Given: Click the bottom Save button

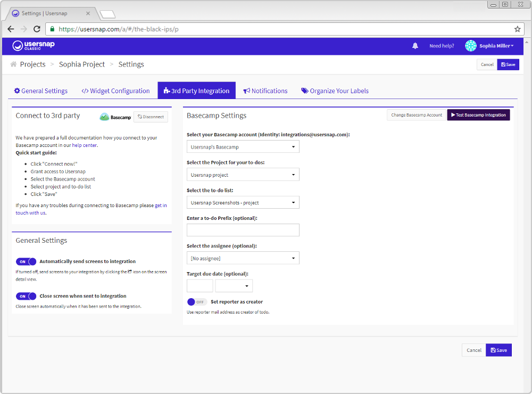Looking at the screenshot, I should tap(498, 350).
